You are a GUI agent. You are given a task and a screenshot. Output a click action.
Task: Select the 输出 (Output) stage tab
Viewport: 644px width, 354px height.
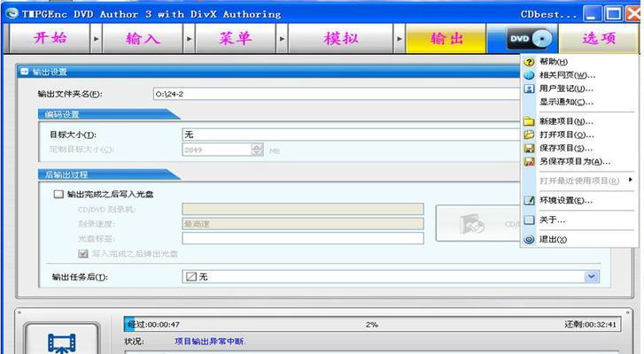click(446, 39)
